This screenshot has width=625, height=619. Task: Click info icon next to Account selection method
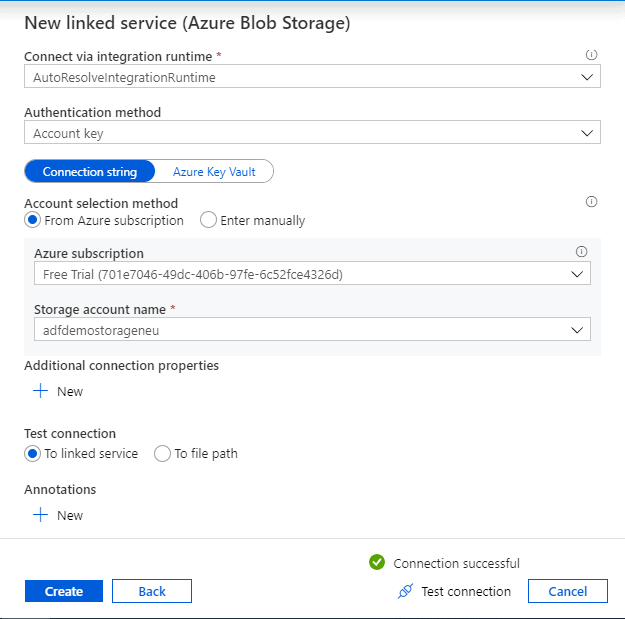click(x=591, y=202)
